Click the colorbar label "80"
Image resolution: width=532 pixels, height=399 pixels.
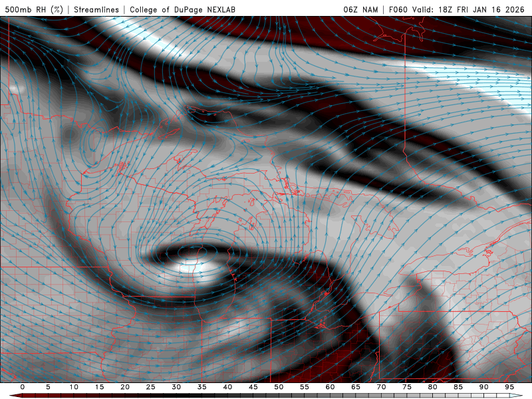pyautogui.click(x=433, y=387)
